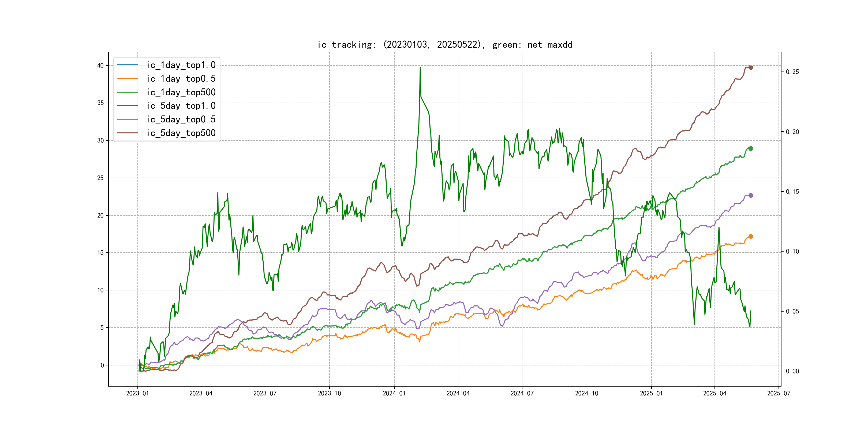
Task: Click the 2024-01 x-axis tick label
Action: point(394,393)
